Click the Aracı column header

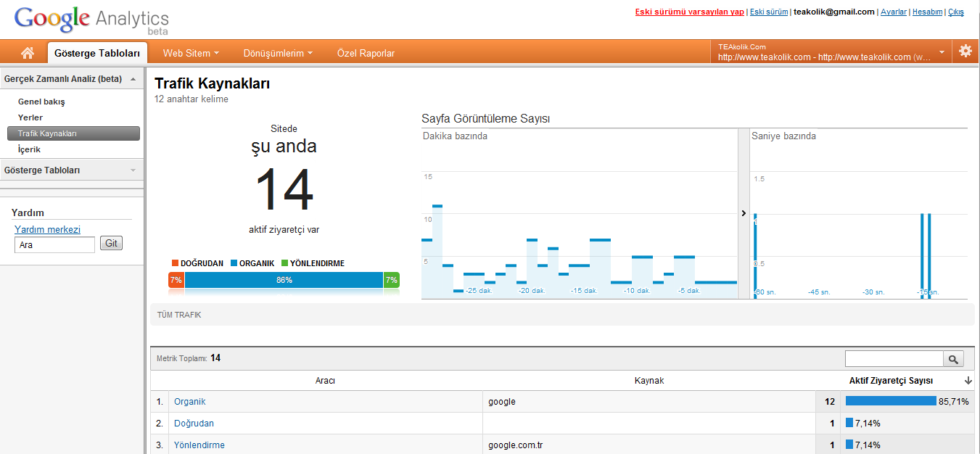[x=325, y=381]
